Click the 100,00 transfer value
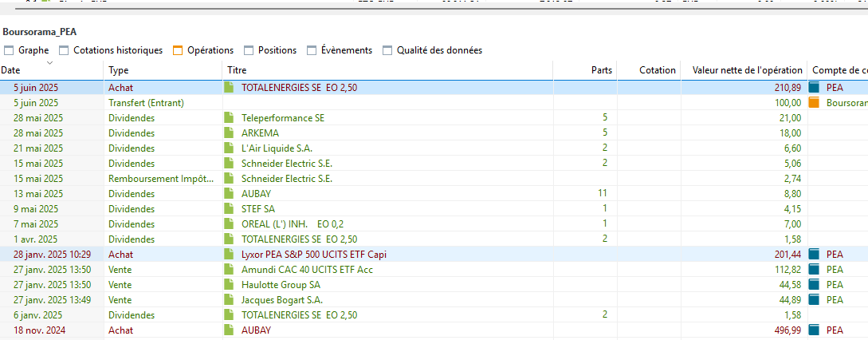Screen dimensions: 868x340 click(787, 103)
